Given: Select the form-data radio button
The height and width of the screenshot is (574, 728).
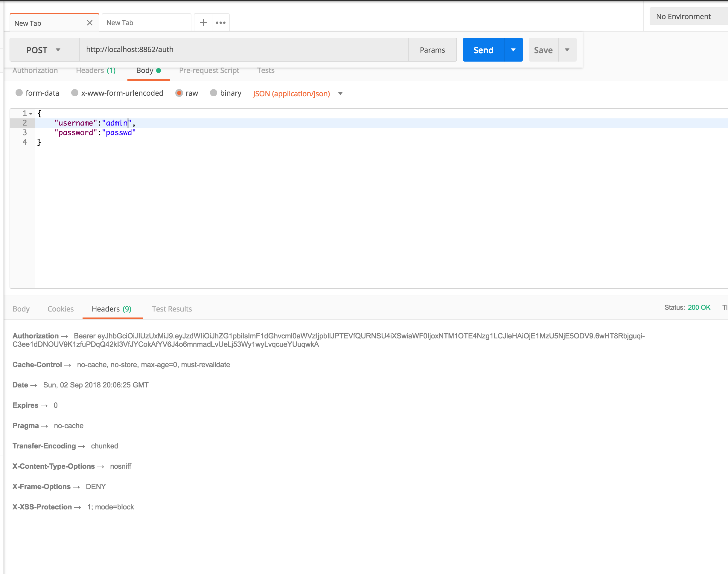Looking at the screenshot, I should click(19, 93).
